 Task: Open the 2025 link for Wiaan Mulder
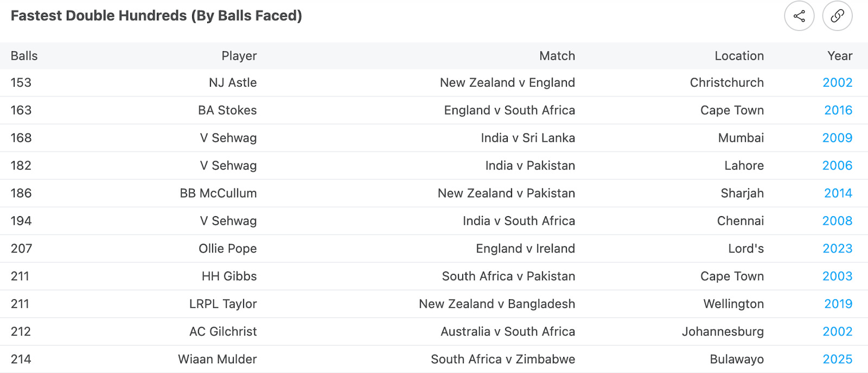click(838, 359)
